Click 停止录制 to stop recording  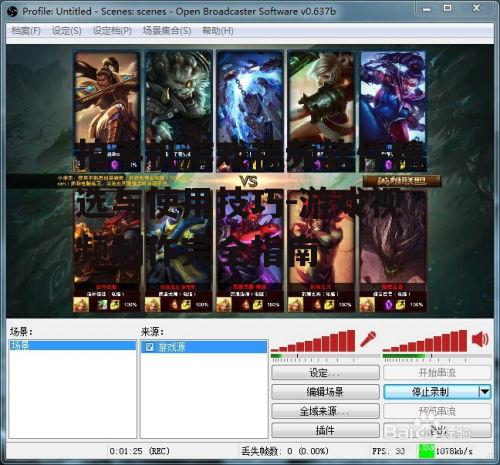click(x=431, y=392)
